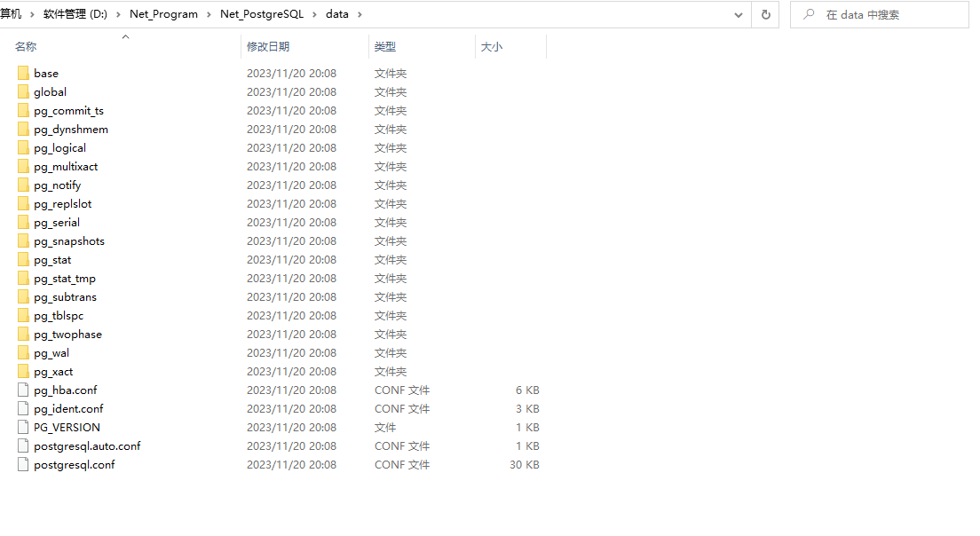Sort by the 修改日期 column header

tap(268, 46)
